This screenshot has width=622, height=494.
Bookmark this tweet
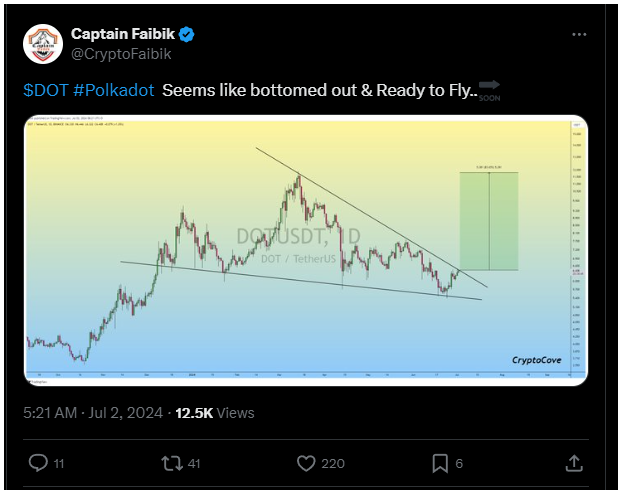440,463
